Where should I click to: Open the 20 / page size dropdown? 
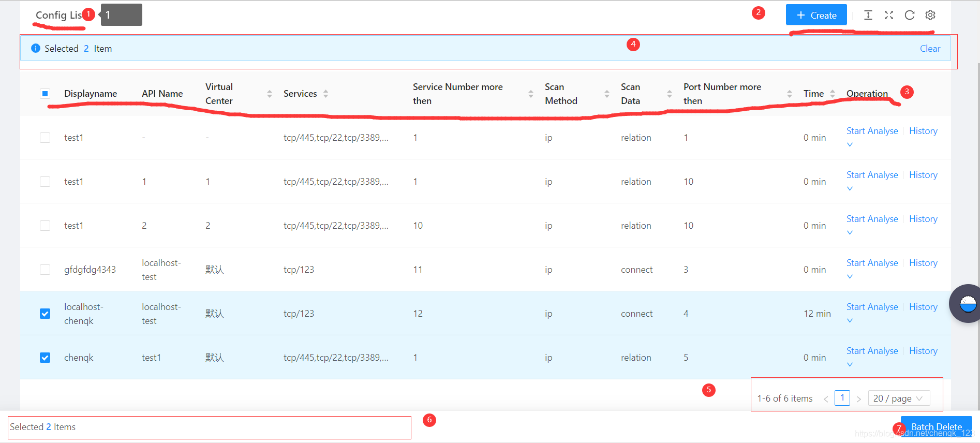click(899, 398)
